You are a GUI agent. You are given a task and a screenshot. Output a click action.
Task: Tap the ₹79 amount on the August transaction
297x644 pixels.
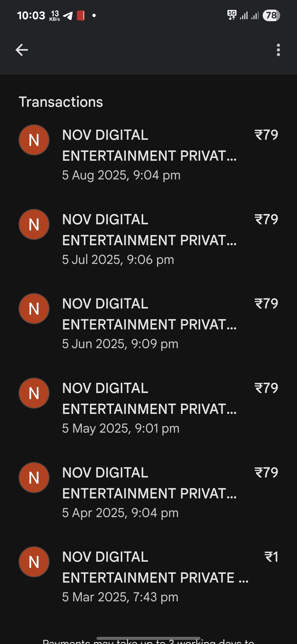[266, 135]
